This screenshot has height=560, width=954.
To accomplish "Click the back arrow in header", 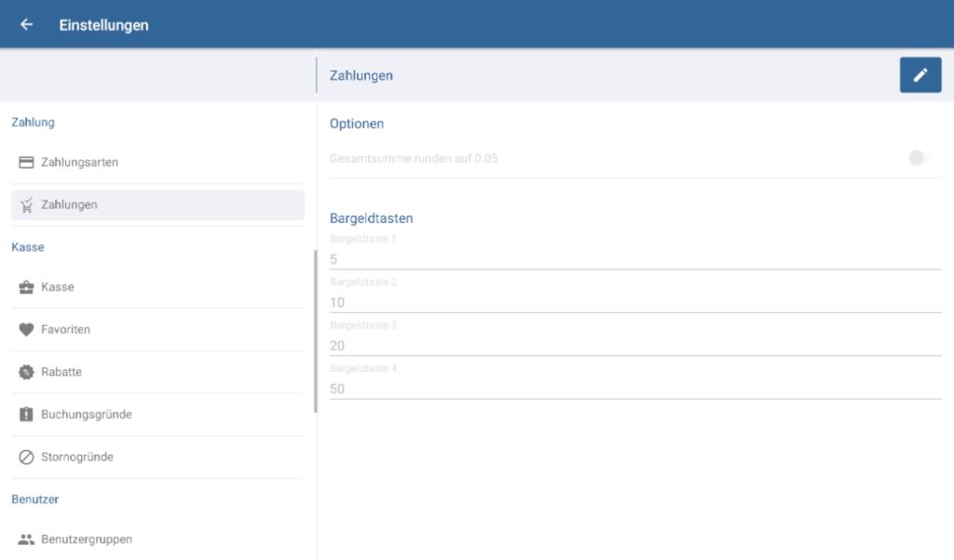I will pos(26,25).
